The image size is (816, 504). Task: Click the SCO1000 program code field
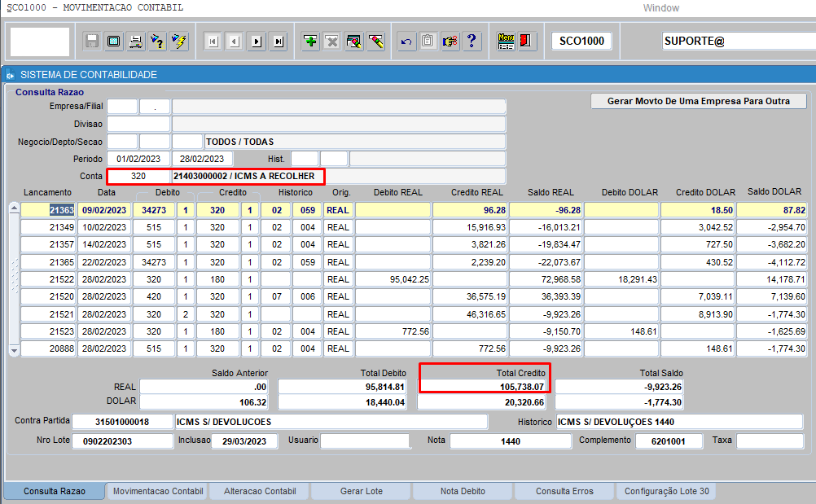point(581,41)
